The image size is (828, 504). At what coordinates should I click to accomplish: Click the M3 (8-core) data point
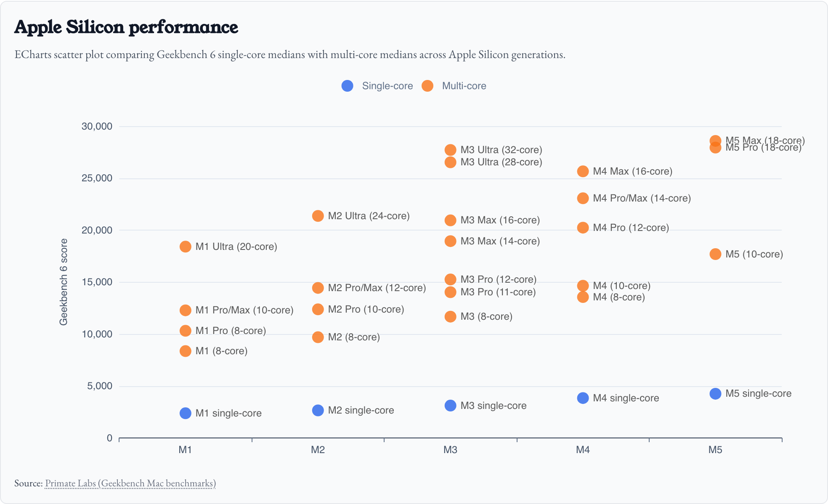point(450,316)
